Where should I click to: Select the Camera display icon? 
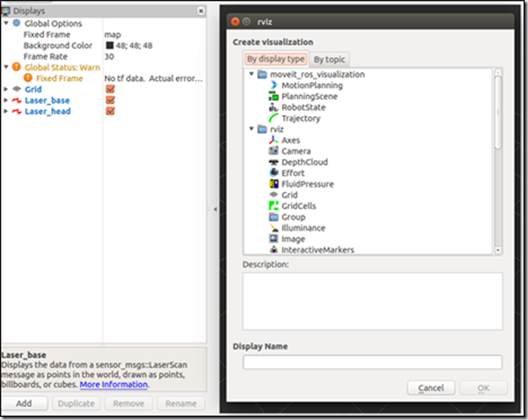(273, 151)
